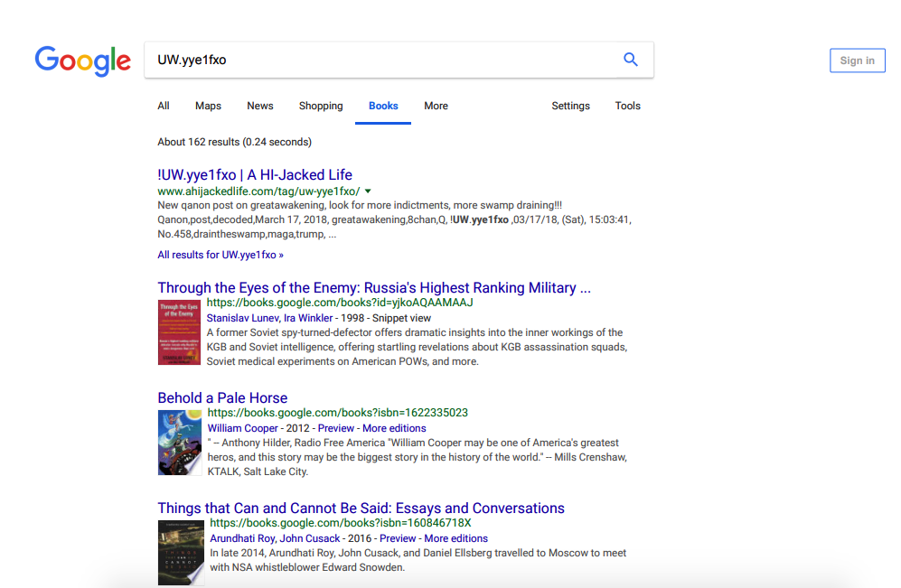Click More editions for Arundhati Roy book
Image resolution: width=901 pixels, height=588 pixels.
[x=455, y=538]
